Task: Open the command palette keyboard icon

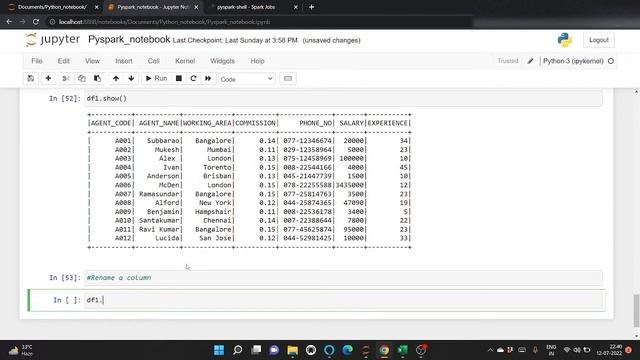Action: click(288, 78)
